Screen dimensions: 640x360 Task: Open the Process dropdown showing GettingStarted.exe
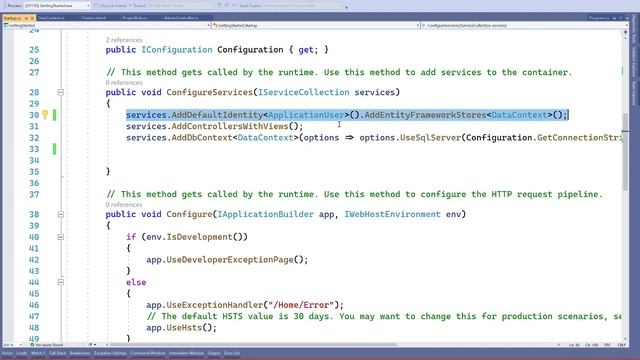pyautogui.click(x=57, y=6)
